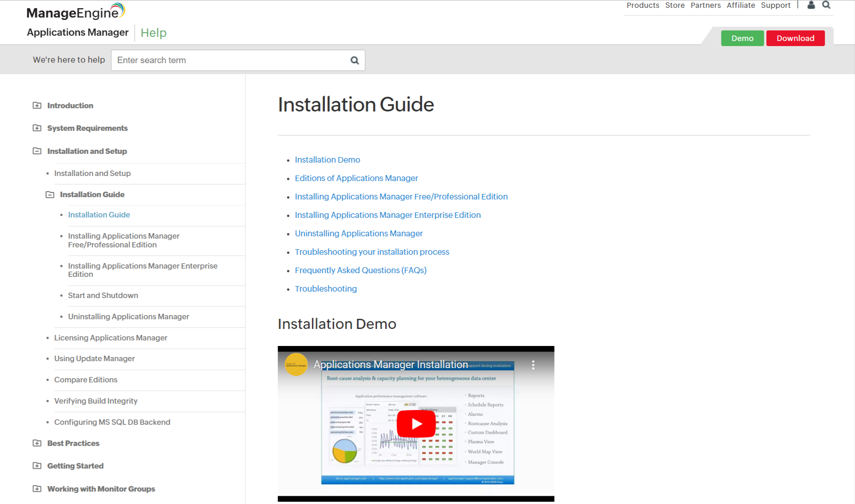The height and width of the screenshot is (504, 855).
Task: Click the Applications Manager header title
Action: tap(77, 32)
